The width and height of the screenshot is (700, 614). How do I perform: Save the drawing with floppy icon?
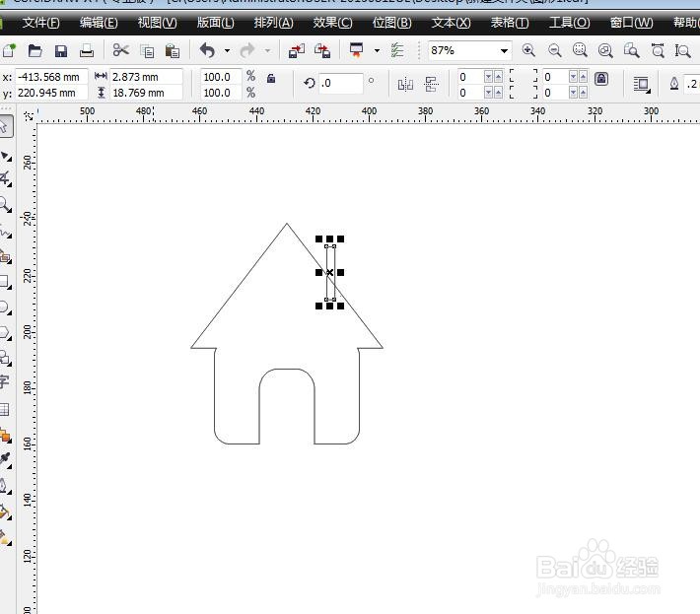coord(61,51)
